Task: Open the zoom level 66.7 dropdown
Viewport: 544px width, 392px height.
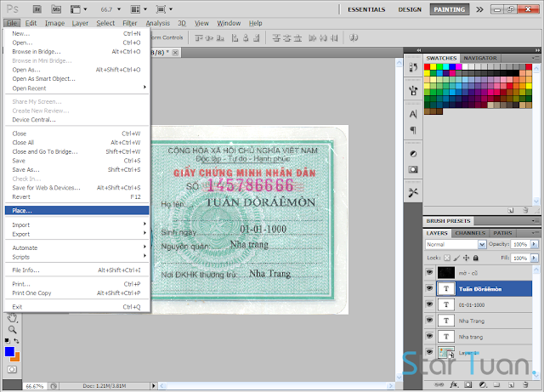Action: 119,9
